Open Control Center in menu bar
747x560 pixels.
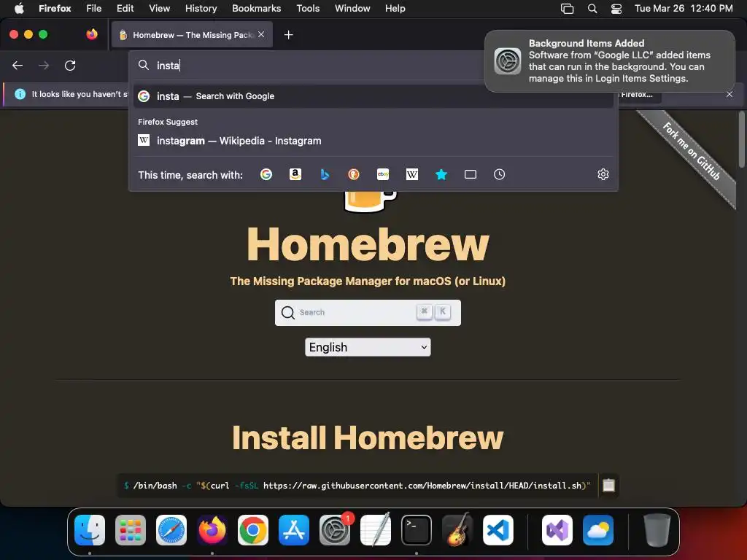coord(616,8)
